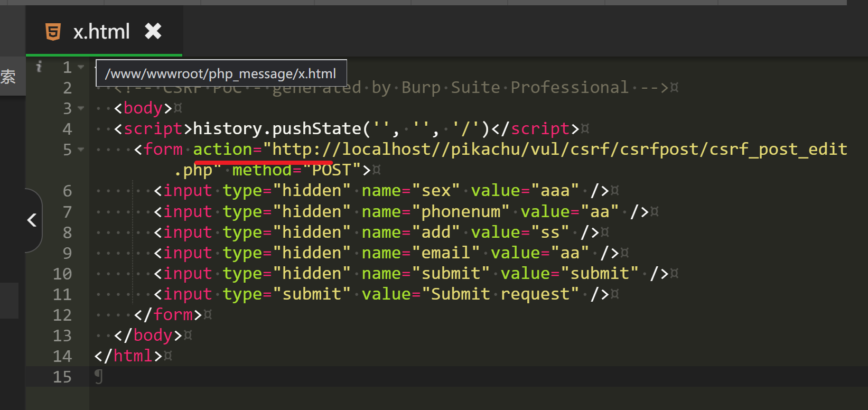The image size is (868, 410).
Task: Click line number 10 in the gutter
Action: [x=62, y=274]
